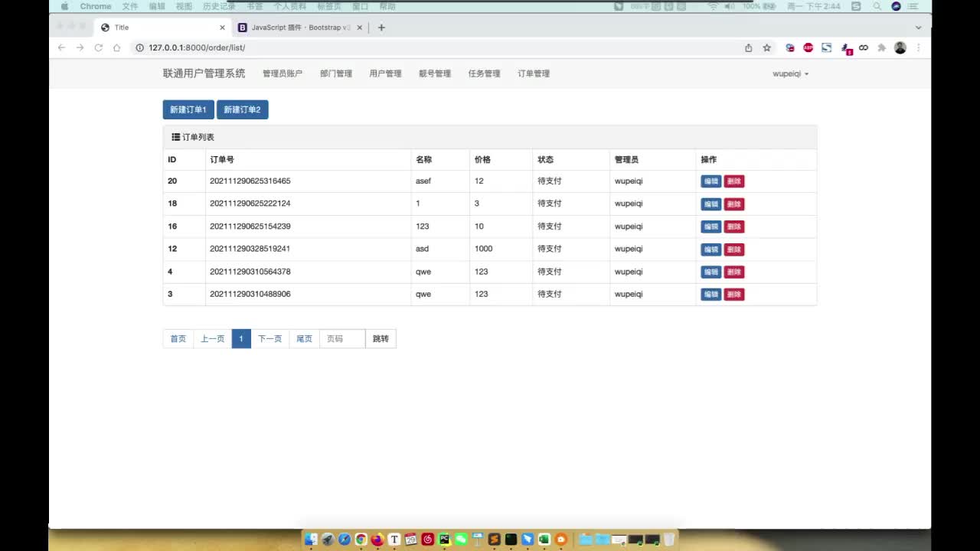Launch Safari from the dock
The image size is (980, 551).
click(345, 539)
